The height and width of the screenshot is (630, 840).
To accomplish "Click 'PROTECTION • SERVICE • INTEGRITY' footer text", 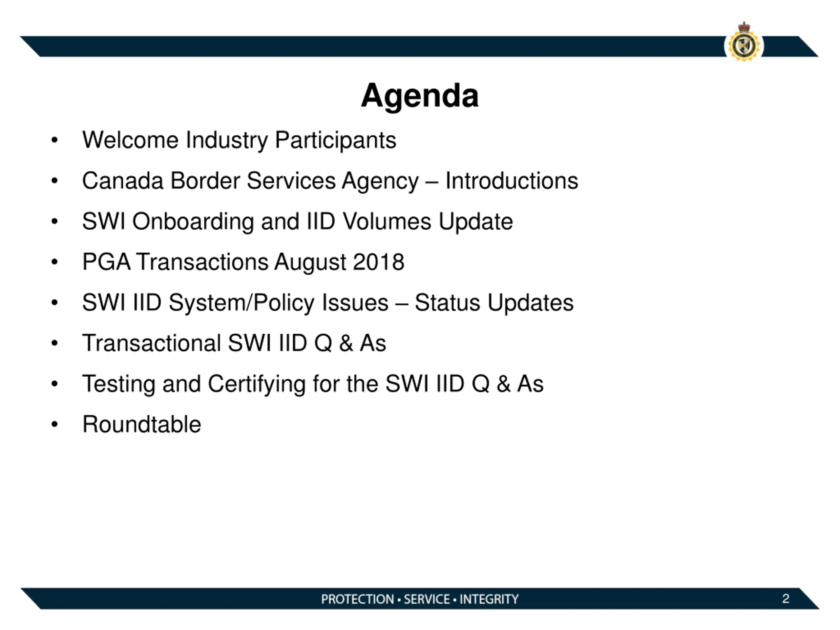I will point(420,599).
